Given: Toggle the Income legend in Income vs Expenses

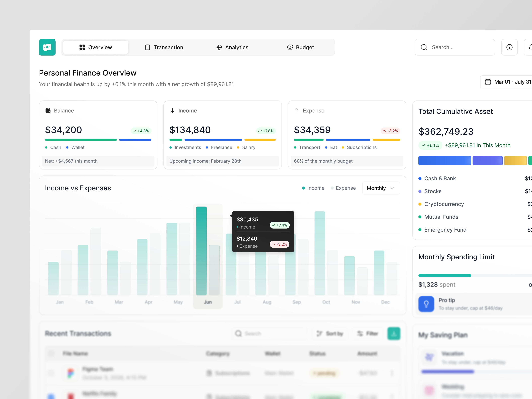Looking at the screenshot, I should (313, 188).
